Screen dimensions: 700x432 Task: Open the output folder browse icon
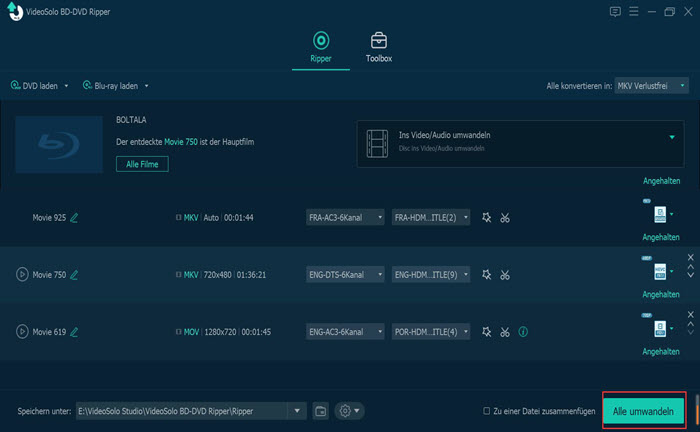click(x=321, y=411)
